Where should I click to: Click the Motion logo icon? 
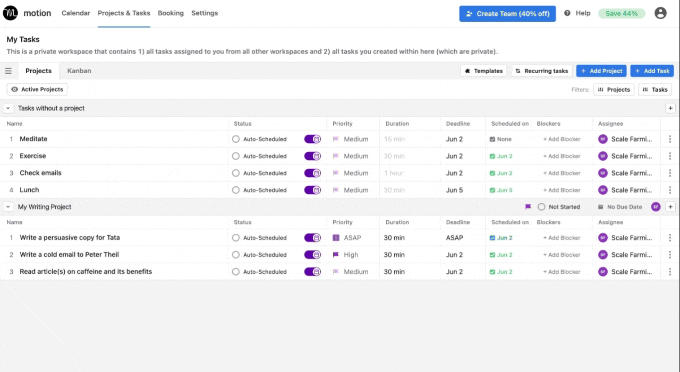click(x=10, y=13)
